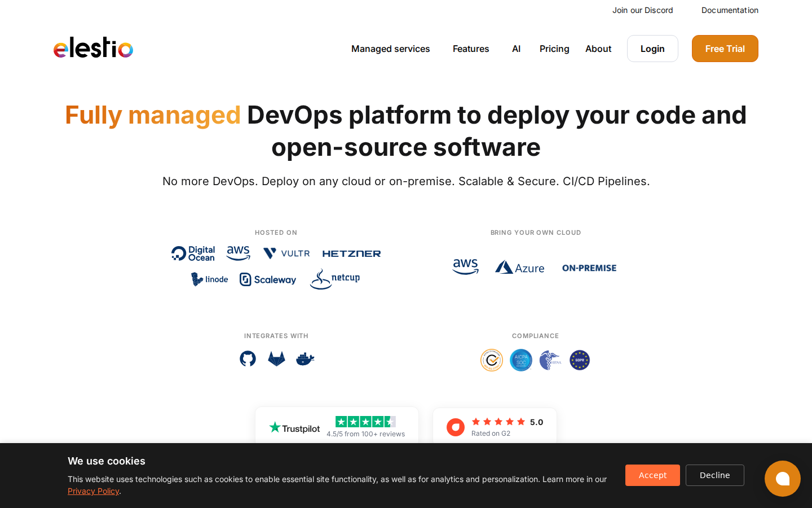Click the GitLab fox icon
This screenshot has height=508, width=812.
(276, 358)
